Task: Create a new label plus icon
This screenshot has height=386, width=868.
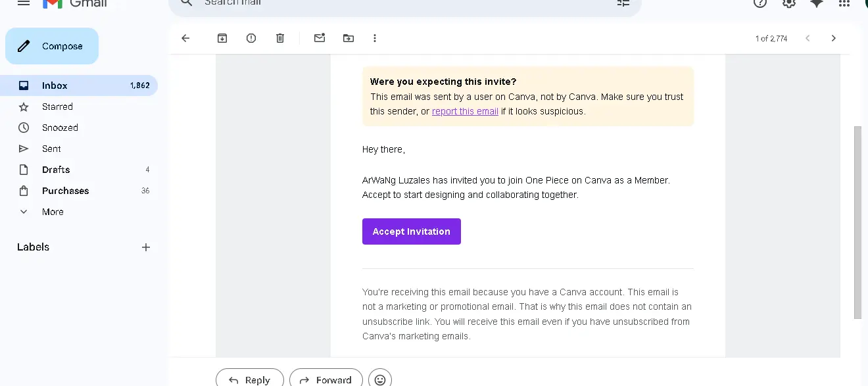Action: [x=146, y=247]
